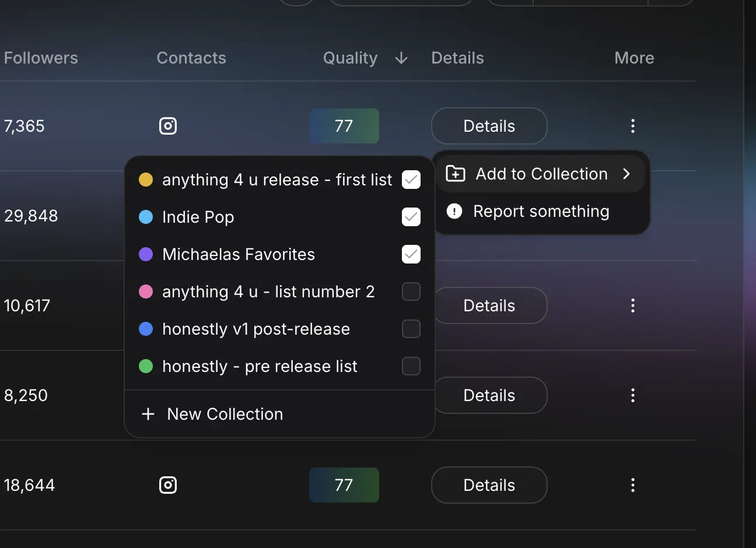This screenshot has width=756, height=548.
Task: Click the 10,617 followers value
Action: pos(27,305)
